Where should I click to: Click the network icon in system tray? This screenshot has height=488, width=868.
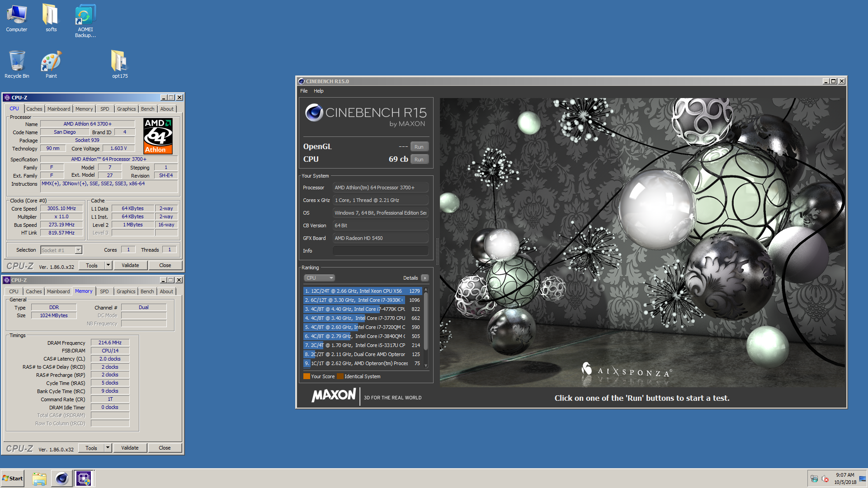pyautogui.click(x=814, y=479)
